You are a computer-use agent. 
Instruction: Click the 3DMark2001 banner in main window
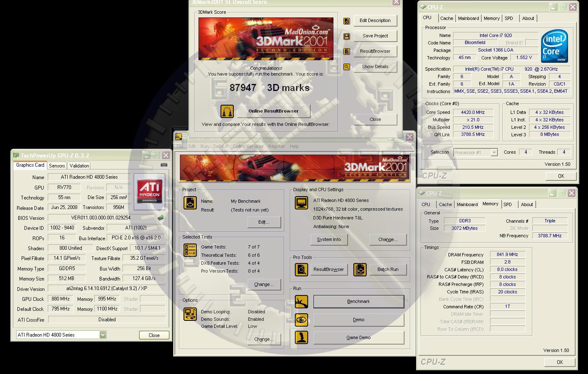(x=294, y=168)
